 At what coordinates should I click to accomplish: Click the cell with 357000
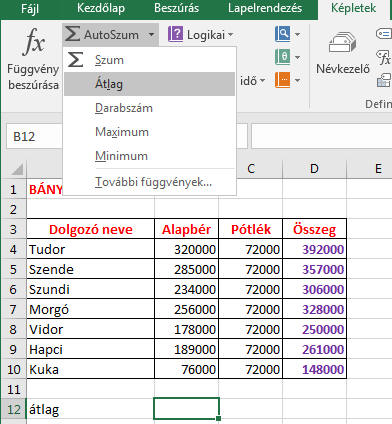tap(314, 269)
